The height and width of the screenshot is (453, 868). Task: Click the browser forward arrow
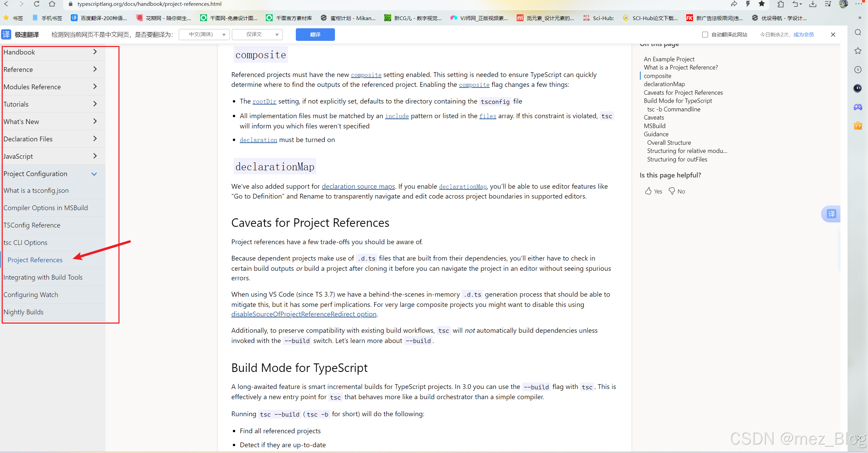pyautogui.click(x=21, y=4)
